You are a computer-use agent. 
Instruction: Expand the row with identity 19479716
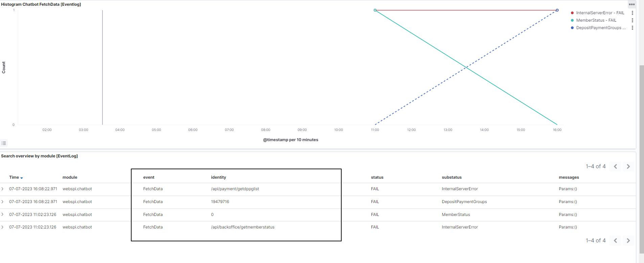coord(3,202)
